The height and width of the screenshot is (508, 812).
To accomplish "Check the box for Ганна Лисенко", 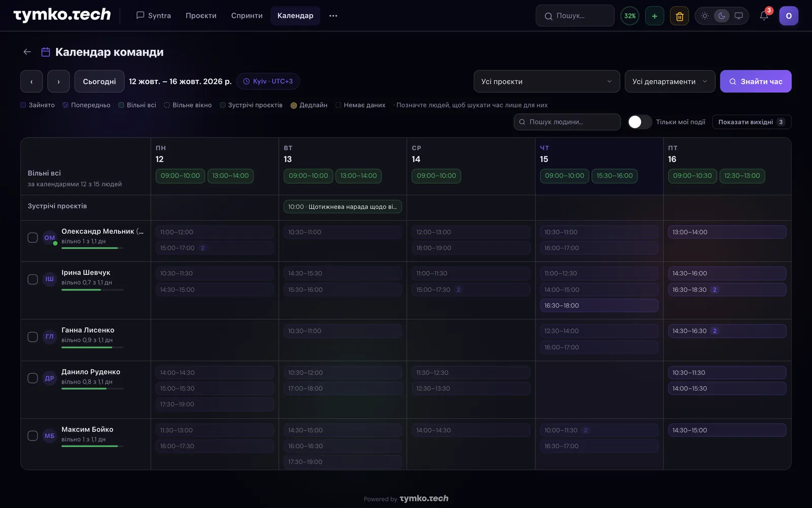I will [x=32, y=337].
